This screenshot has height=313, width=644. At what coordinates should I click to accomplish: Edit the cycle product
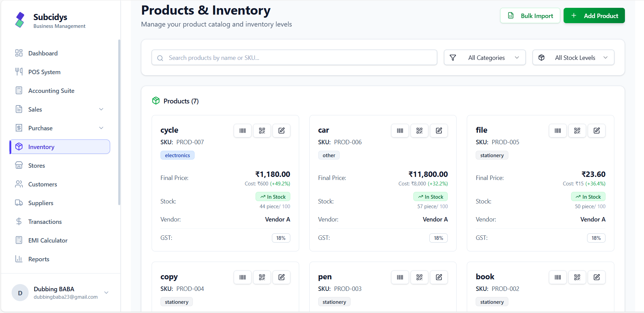[x=281, y=131]
